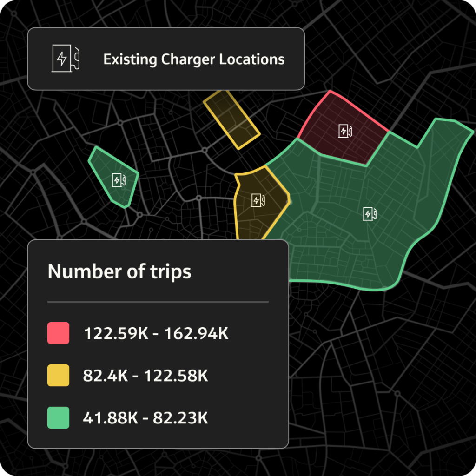The image size is (476, 476).
Task: Click the charger symbol nearest the map center
Action: (x=258, y=200)
